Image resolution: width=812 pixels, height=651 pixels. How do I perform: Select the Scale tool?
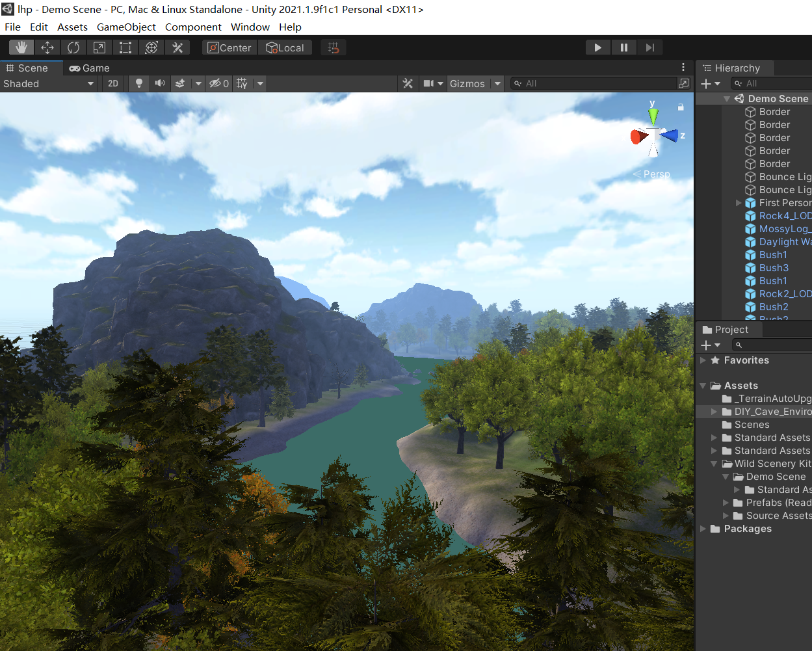(x=99, y=47)
